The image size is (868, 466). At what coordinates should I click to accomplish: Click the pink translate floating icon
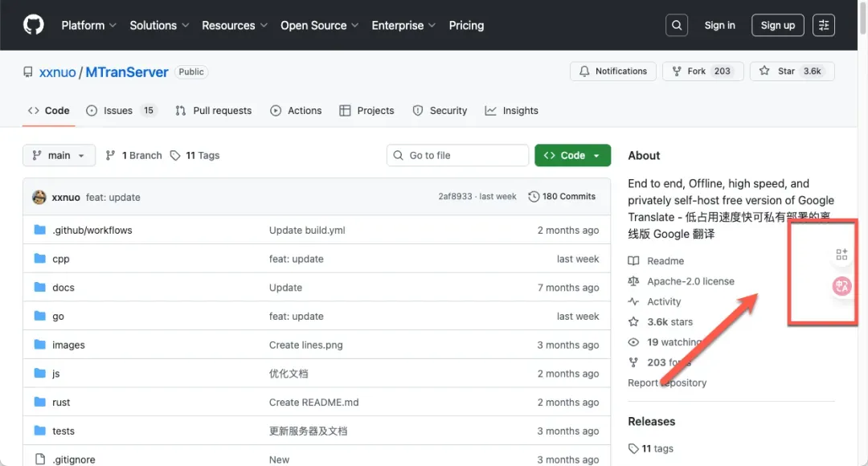[841, 286]
